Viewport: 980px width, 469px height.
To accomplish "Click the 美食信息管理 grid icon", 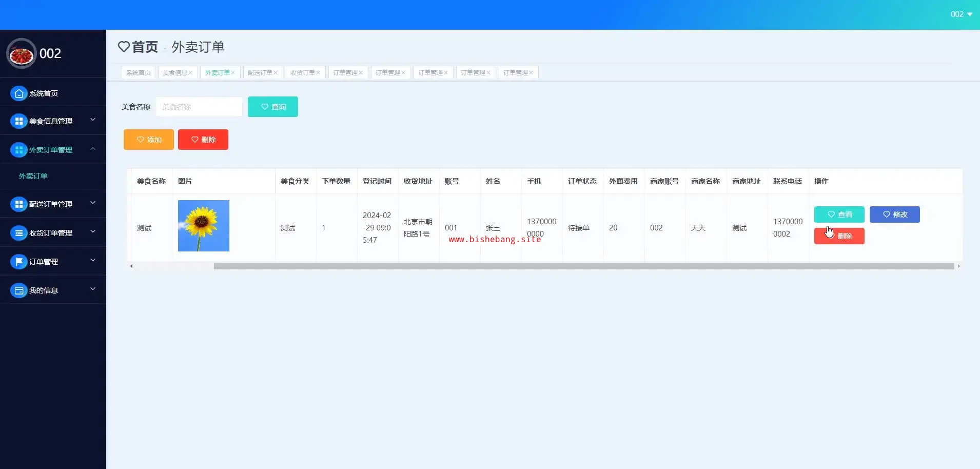I will coord(19,121).
